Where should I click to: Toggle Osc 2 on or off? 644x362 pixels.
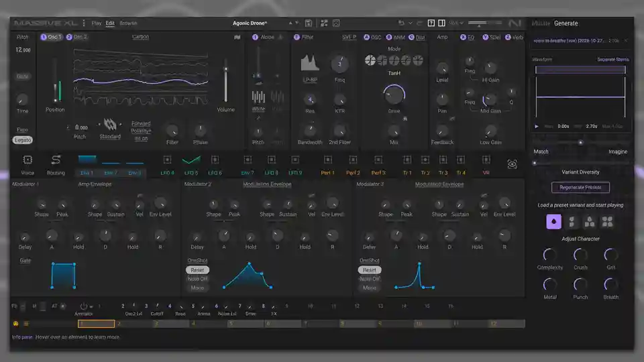(69, 37)
